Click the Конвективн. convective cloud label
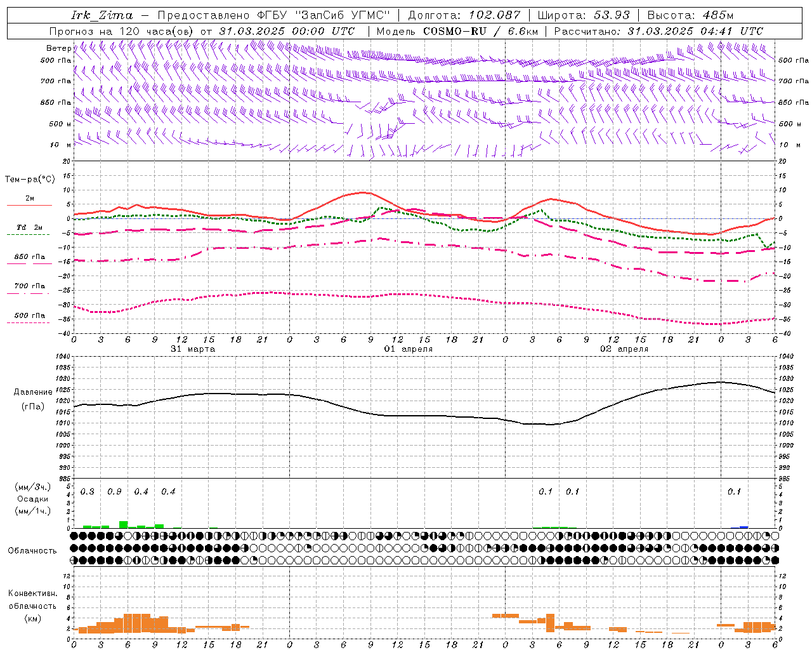The image size is (812, 650). [32, 594]
